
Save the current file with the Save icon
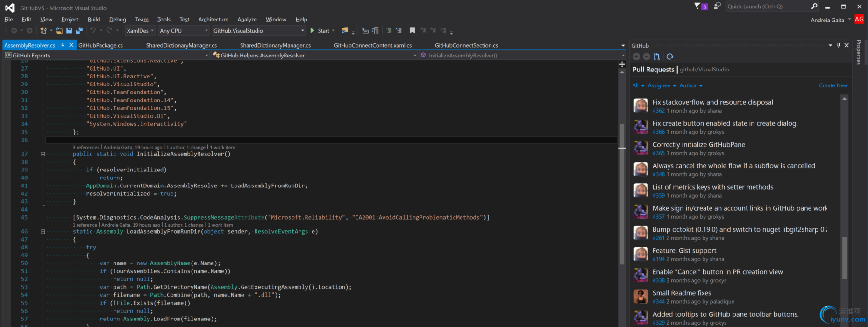coord(69,31)
